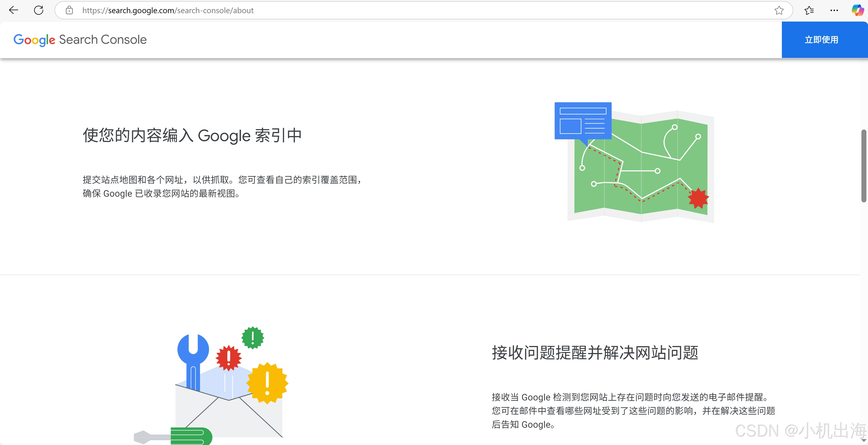The width and height of the screenshot is (868, 445).
Task: Click the scrollbar down arrow
Action: (x=864, y=440)
